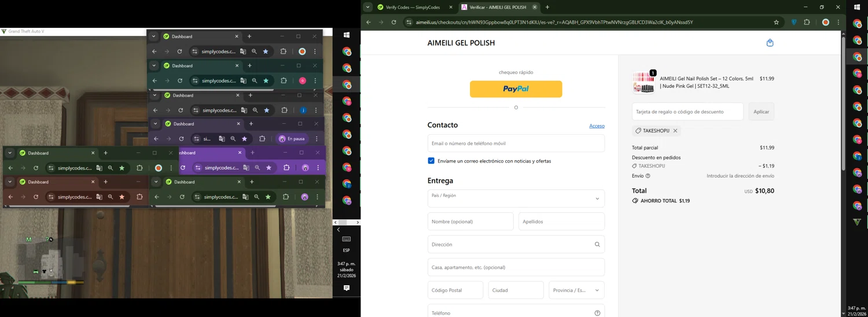Screen dimensions: 868x317
Task: View site information icon beside aimeili.us URL
Action: (x=409, y=23)
